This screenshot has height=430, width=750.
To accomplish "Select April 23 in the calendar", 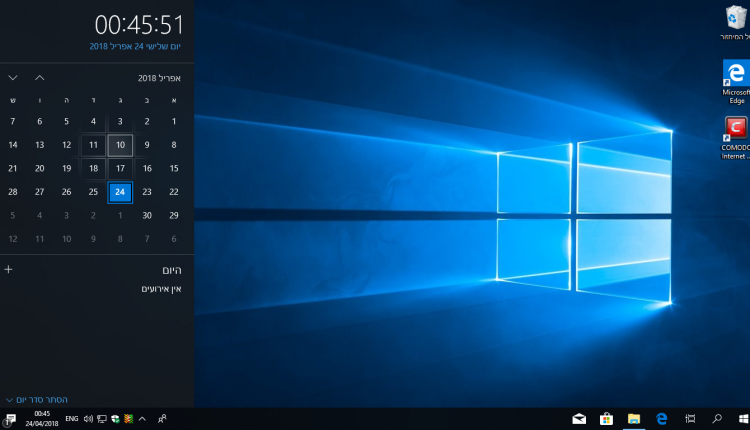I will (x=147, y=192).
